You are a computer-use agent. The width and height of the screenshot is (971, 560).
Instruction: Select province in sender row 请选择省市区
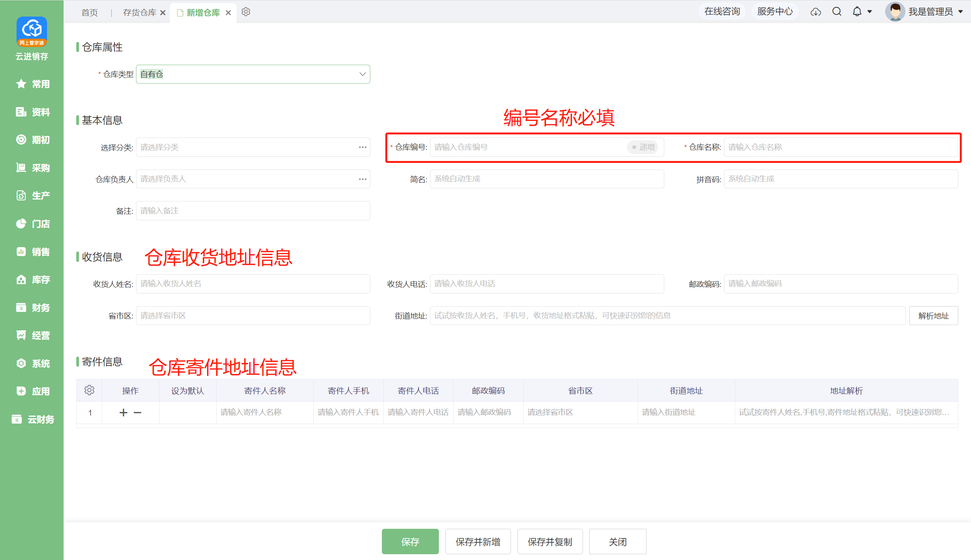coord(580,412)
